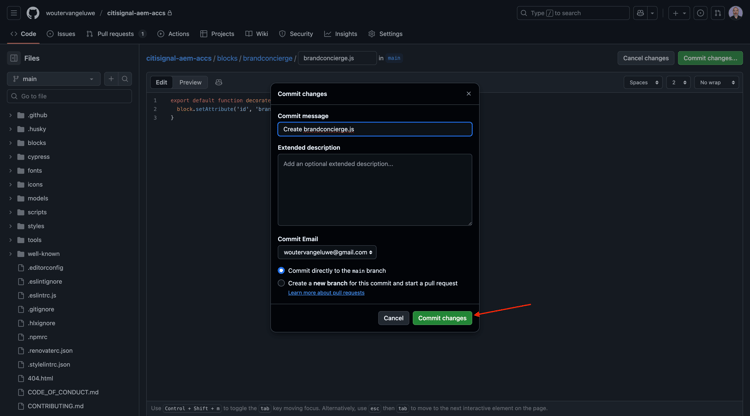Open the hamburger navigation menu
The image size is (750, 416).
tap(14, 13)
